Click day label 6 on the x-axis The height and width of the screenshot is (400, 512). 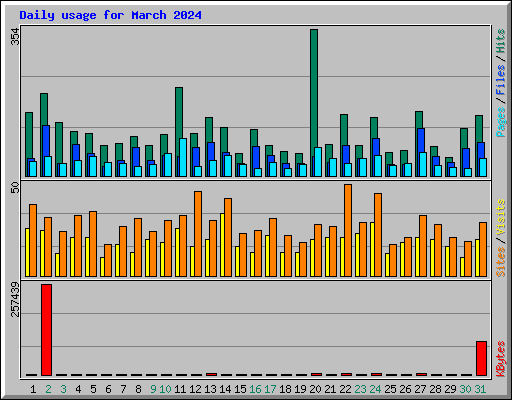tap(108, 389)
